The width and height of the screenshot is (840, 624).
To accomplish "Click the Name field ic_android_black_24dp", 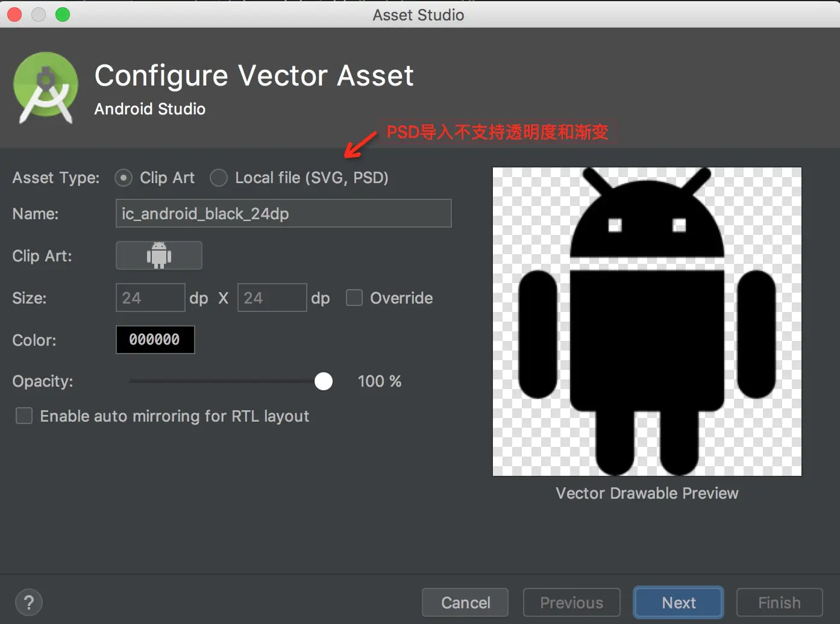I will (283, 213).
